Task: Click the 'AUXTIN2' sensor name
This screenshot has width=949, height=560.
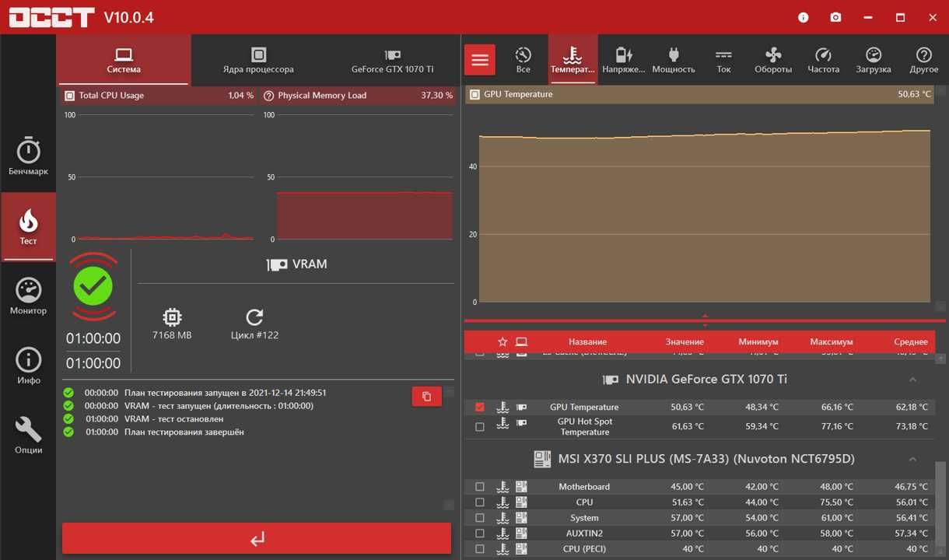Action: 584,534
